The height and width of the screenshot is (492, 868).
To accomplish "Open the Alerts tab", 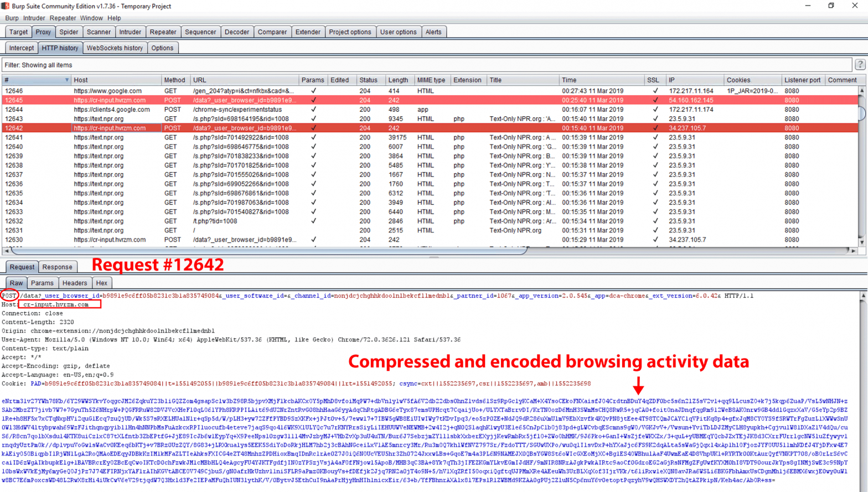I will 433,32.
